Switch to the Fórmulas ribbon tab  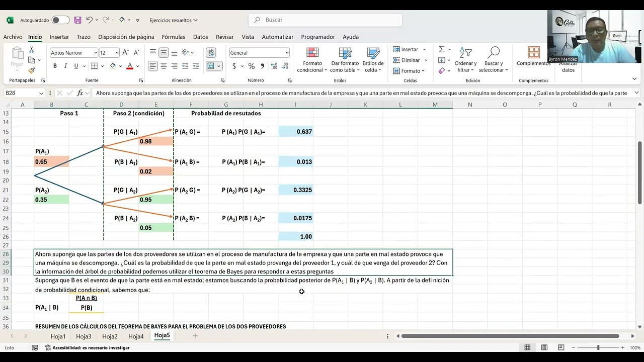coord(174,37)
